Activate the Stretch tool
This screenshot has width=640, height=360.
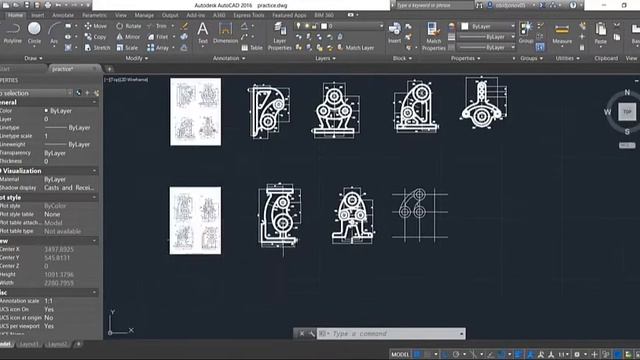coord(97,48)
